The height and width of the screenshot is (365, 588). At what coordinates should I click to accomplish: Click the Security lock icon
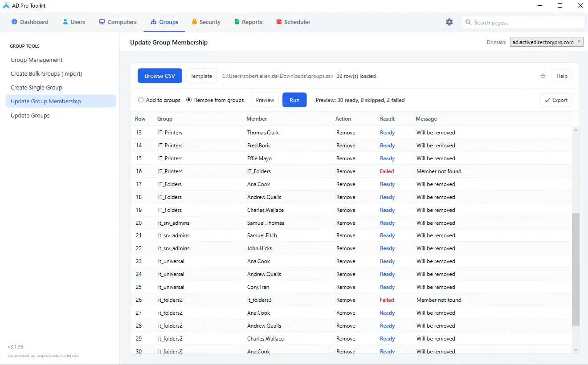tap(195, 21)
